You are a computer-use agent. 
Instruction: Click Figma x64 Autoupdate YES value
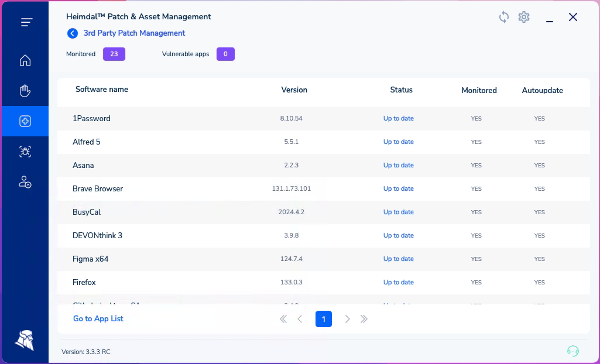click(539, 259)
